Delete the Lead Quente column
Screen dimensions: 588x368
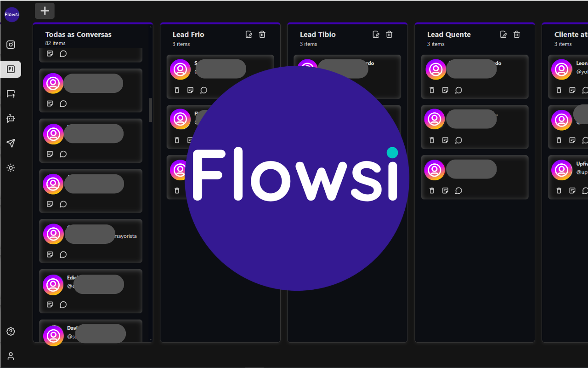pos(516,34)
